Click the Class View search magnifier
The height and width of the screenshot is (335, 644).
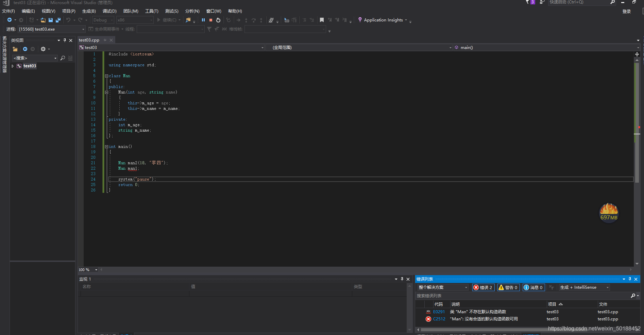[x=63, y=58]
